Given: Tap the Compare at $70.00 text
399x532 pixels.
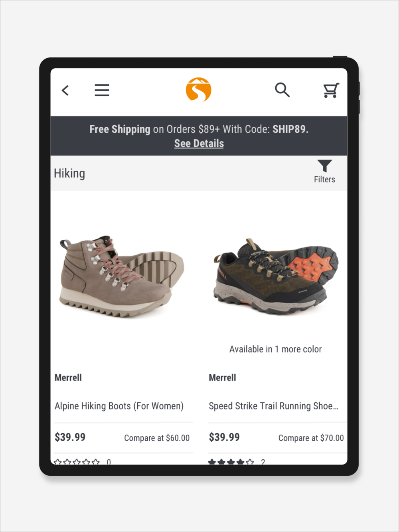Looking at the screenshot, I should (311, 438).
